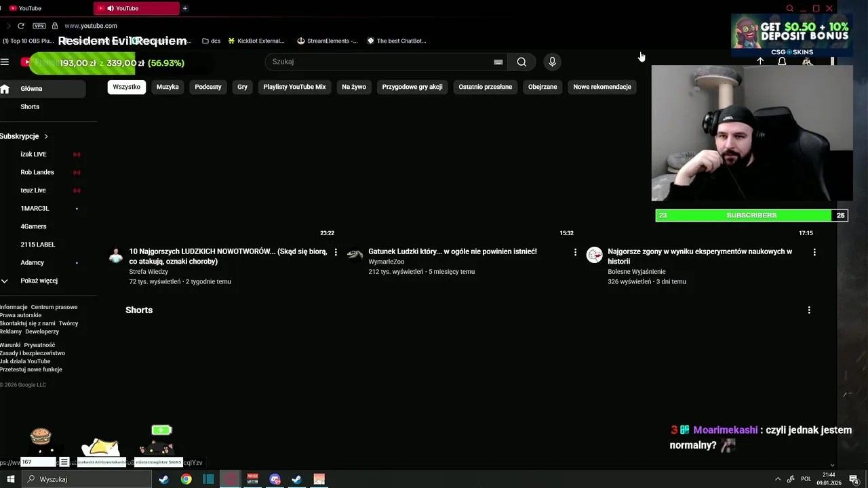Viewport: 868px width, 488px height.
Task: Open the action center notifications icon
Action: tap(854, 479)
